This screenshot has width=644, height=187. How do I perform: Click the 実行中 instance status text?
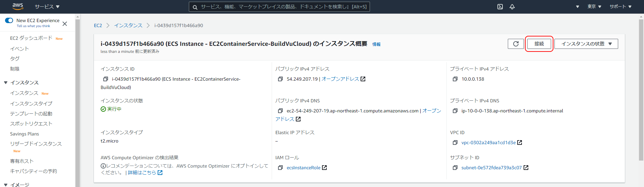click(x=114, y=109)
